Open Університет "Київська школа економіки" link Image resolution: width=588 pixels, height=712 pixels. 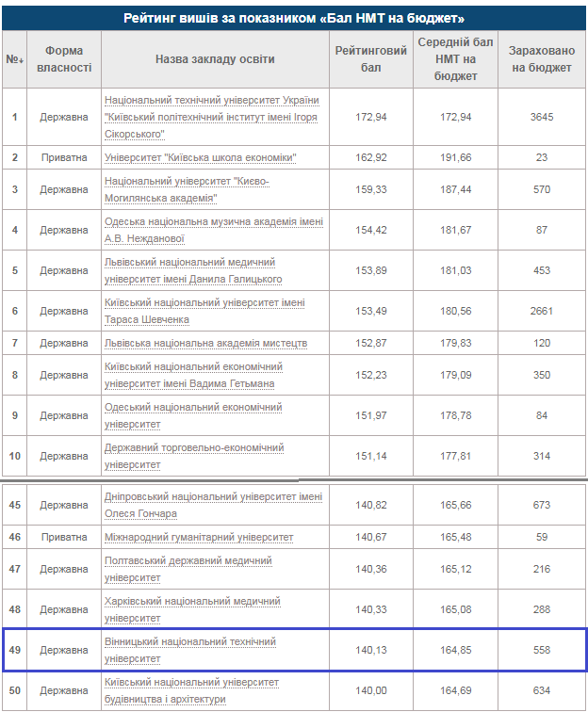(201, 157)
